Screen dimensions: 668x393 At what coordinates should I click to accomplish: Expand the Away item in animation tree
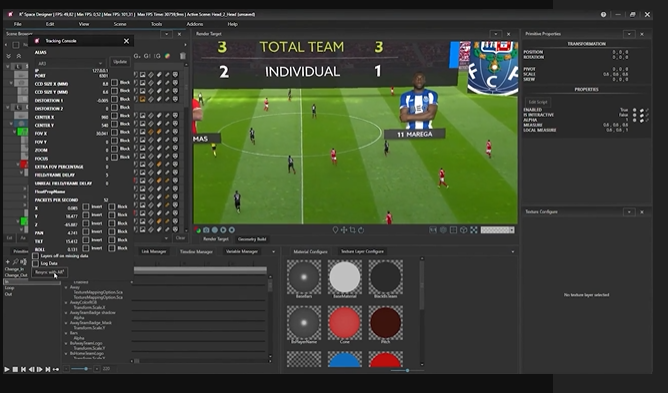[x=66, y=287]
